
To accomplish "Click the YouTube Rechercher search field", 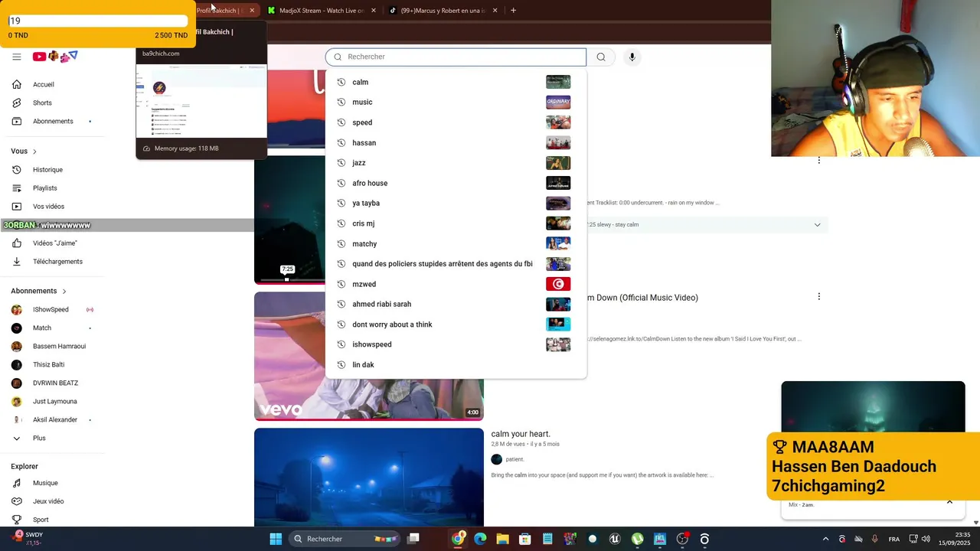I will pos(456,57).
